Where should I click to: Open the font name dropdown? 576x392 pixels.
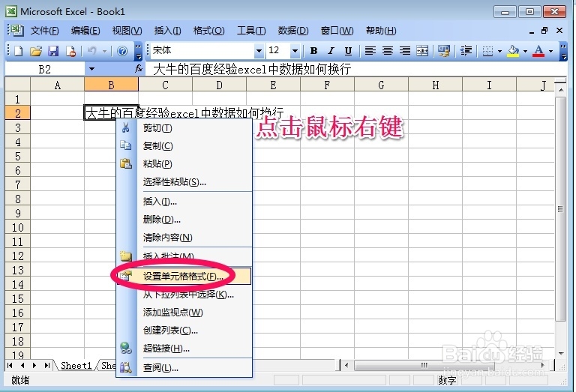[259, 51]
